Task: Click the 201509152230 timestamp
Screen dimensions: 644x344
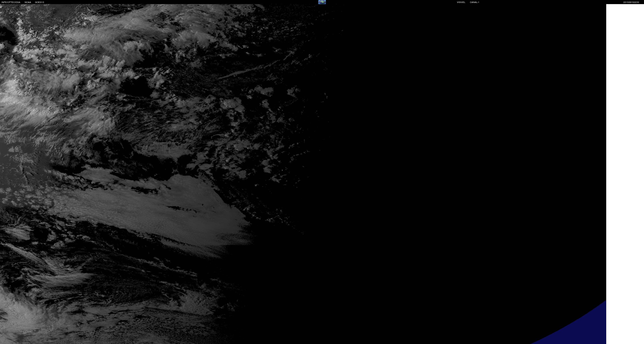Action: click(x=631, y=2)
